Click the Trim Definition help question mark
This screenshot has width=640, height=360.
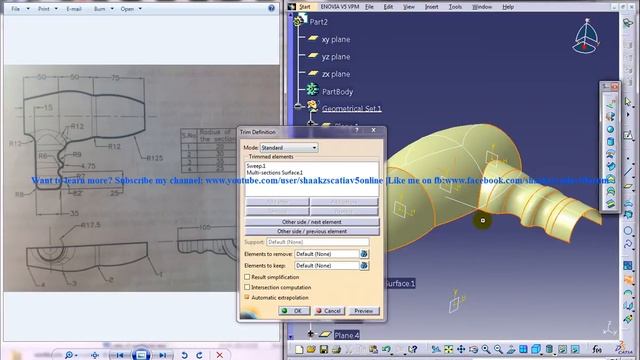[356, 130]
